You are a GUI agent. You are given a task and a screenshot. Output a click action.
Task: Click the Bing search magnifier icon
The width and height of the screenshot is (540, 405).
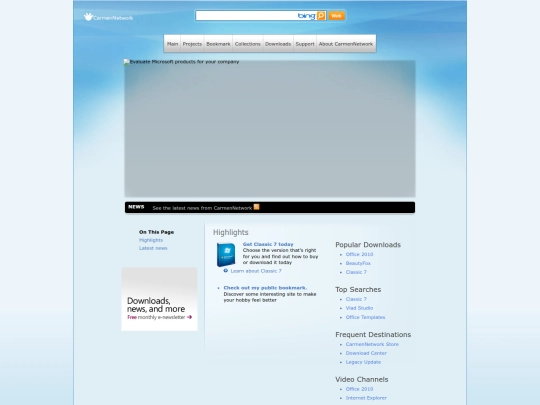tap(321, 15)
